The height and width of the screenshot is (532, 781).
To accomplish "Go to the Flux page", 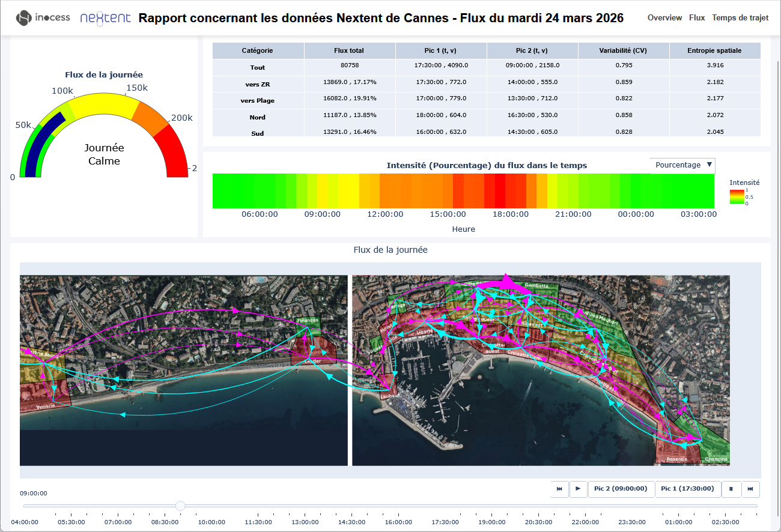I will click(x=697, y=18).
